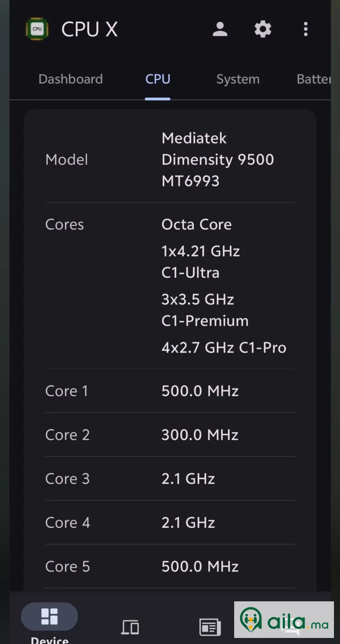Switch to the System tab
340x644 pixels.
point(238,79)
